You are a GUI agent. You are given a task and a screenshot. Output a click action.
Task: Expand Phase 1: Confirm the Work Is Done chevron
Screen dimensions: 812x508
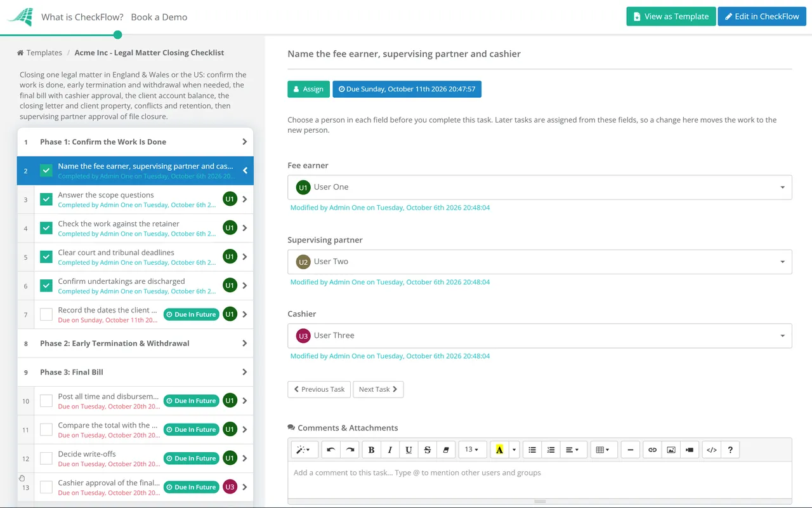(x=245, y=142)
